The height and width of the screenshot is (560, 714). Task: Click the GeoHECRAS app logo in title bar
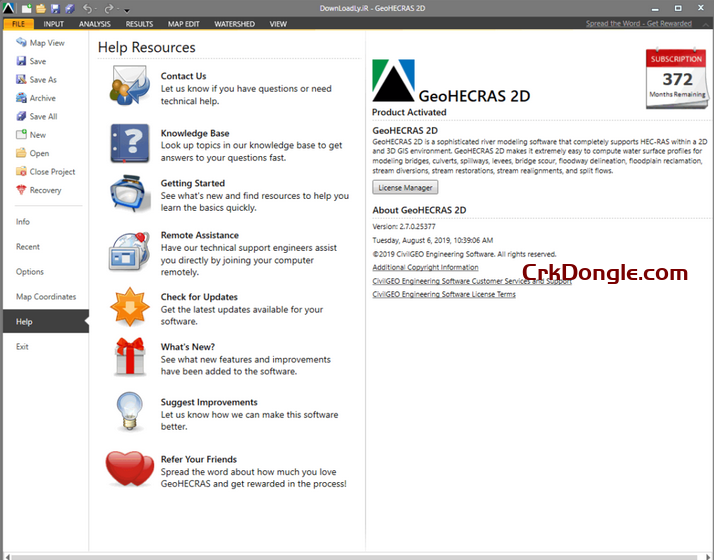click(8, 8)
